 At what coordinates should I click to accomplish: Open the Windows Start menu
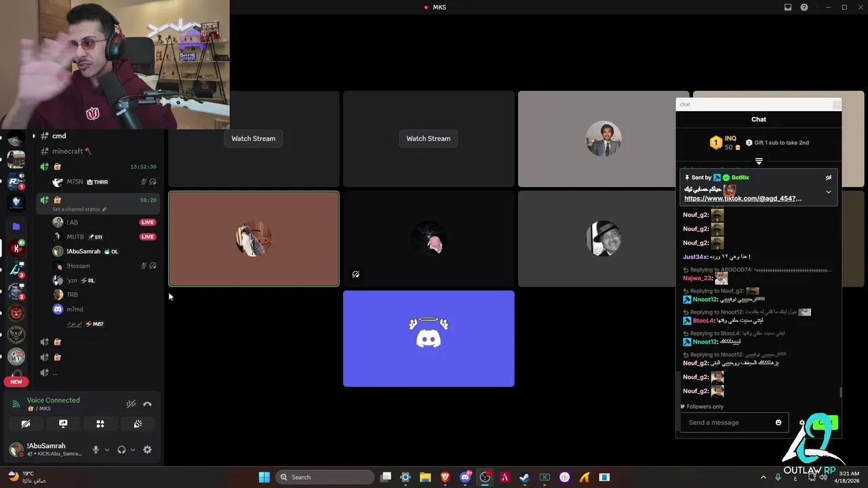(264, 477)
